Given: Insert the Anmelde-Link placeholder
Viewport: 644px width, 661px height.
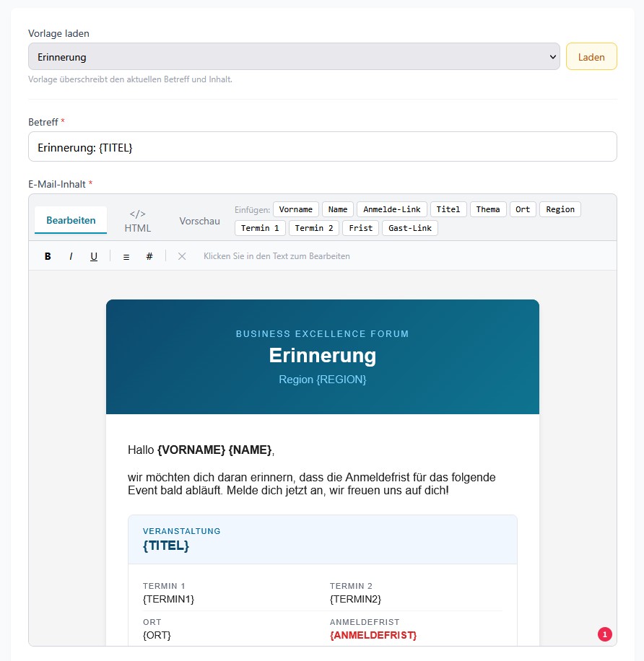Looking at the screenshot, I should [x=391, y=209].
